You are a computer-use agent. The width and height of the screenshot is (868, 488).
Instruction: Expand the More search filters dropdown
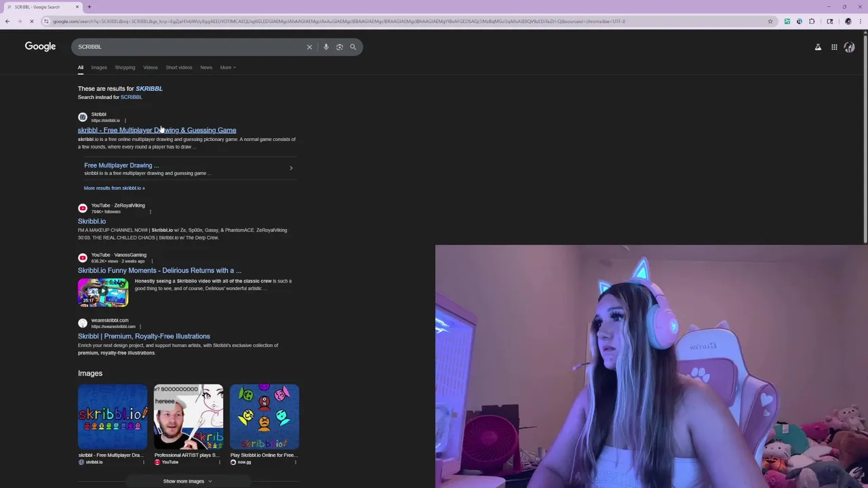tap(228, 67)
